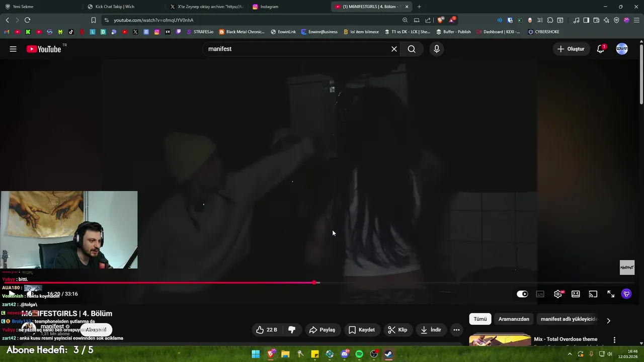Open Brave Shields lion icon
This screenshot has height=362, width=644.
tap(440, 20)
